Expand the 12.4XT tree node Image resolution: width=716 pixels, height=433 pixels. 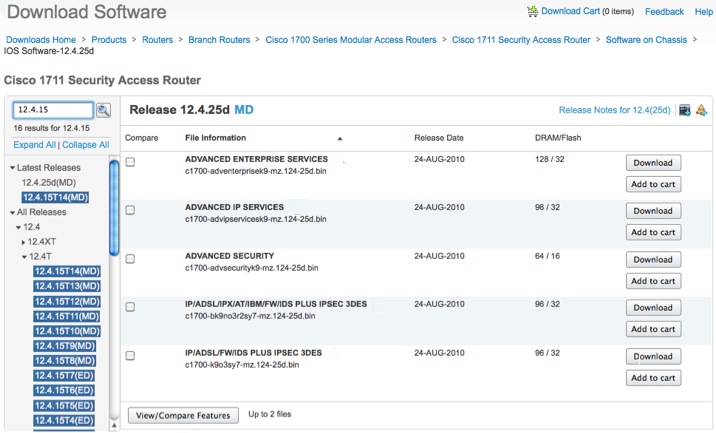pyautogui.click(x=24, y=242)
